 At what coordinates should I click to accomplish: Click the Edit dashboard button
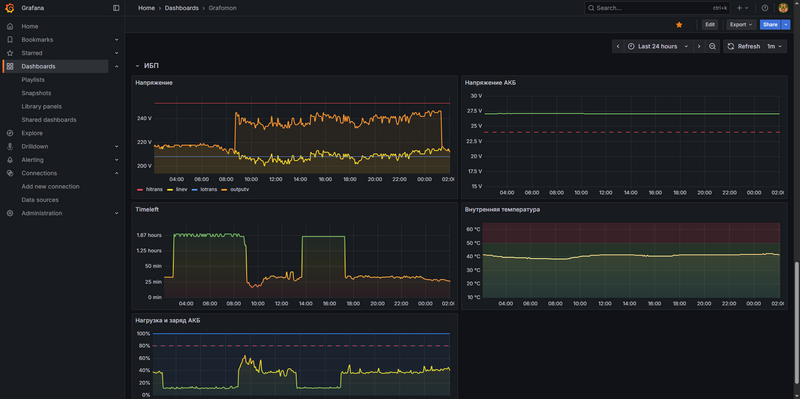tap(710, 24)
